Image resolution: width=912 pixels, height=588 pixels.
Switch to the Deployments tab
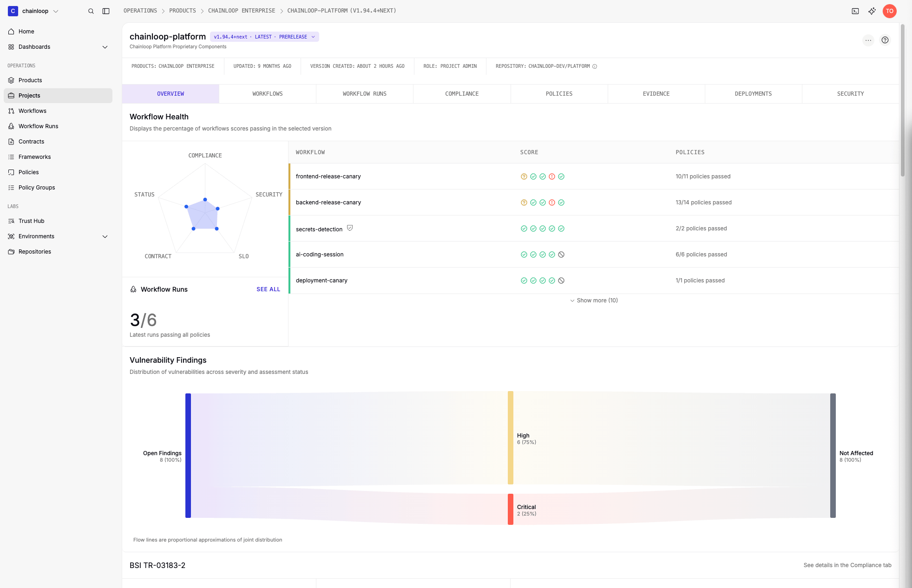coord(753,94)
